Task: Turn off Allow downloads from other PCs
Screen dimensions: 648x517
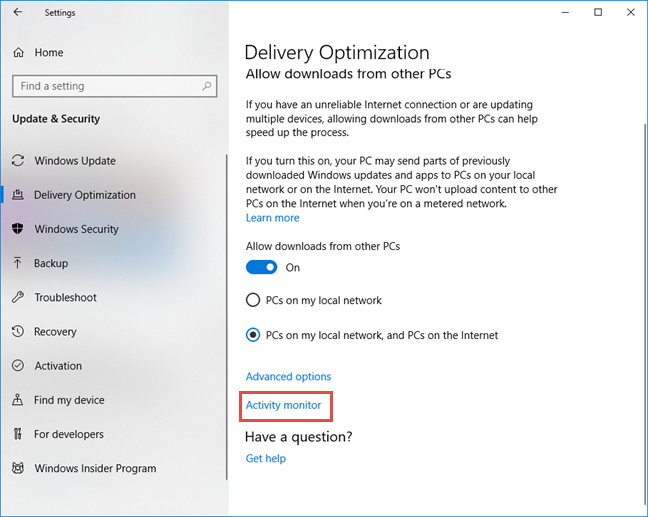Action: pyautogui.click(x=261, y=267)
